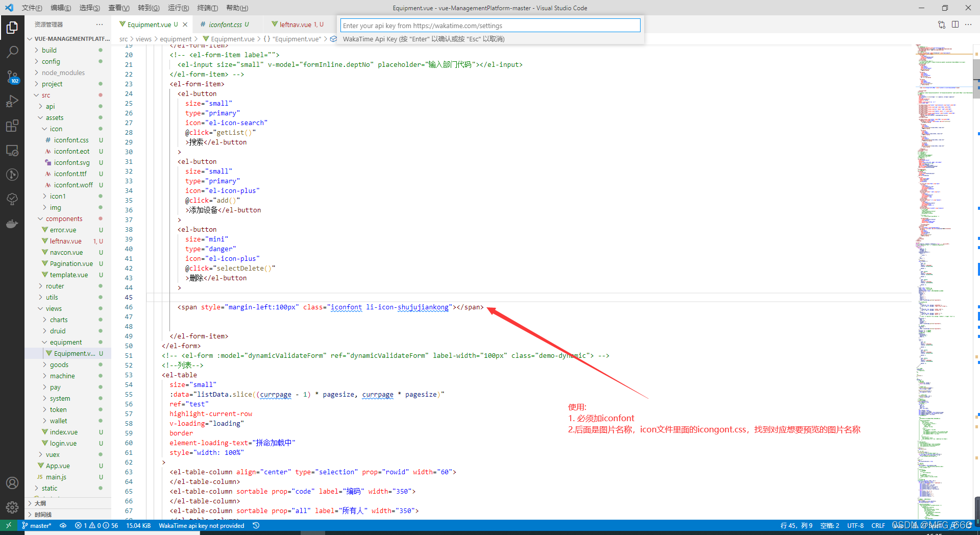980x535 pixels.
Task: Open the Search view in activity bar
Action: pyautogui.click(x=12, y=52)
